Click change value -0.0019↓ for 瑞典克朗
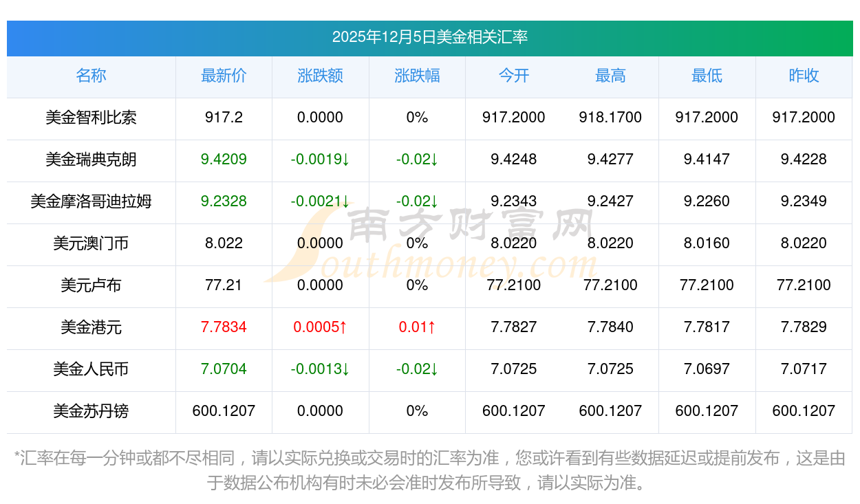860x504 pixels. click(321, 160)
